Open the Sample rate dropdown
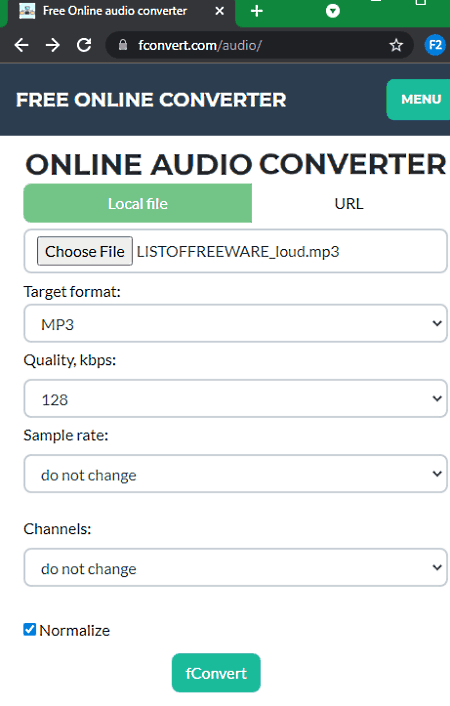 [236, 474]
